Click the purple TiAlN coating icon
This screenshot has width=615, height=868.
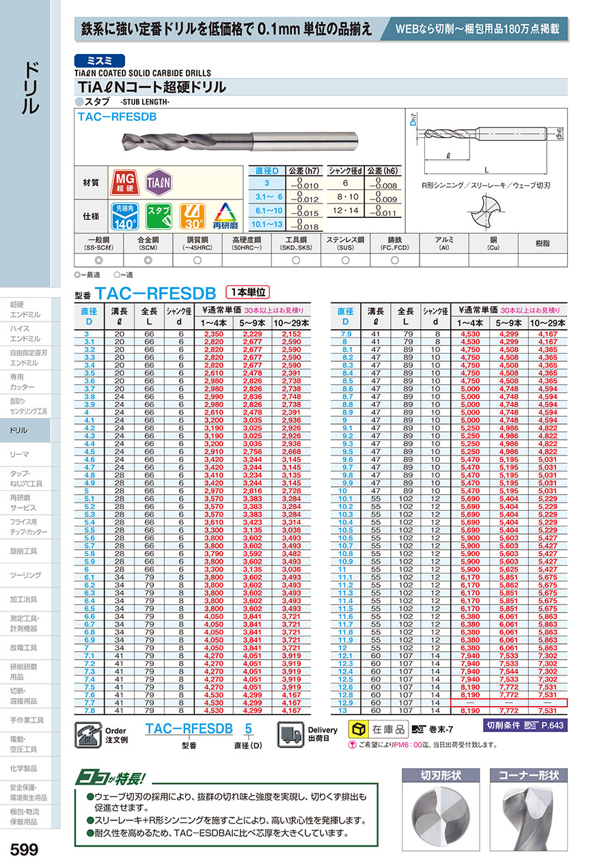pos(159,182)
